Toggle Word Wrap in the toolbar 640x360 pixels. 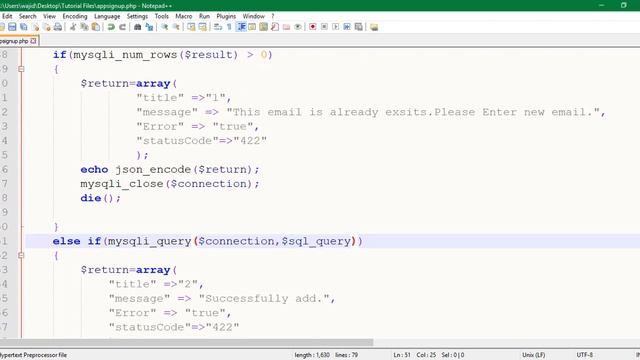click(x=218, y=27)
